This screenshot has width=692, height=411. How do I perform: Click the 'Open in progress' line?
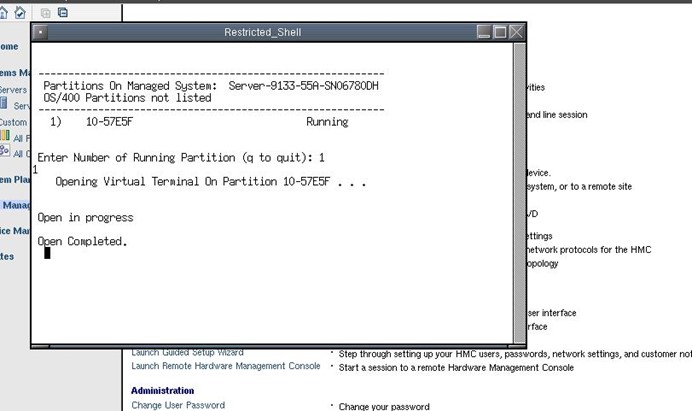[85, 218]
